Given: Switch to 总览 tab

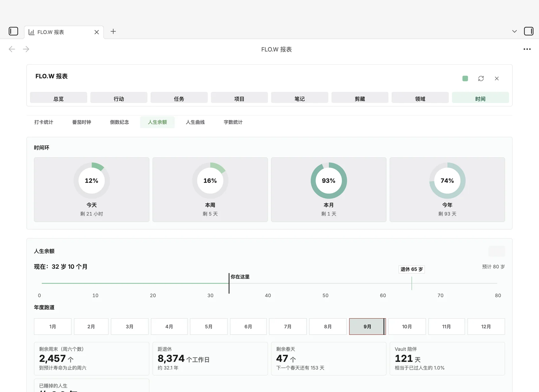Looking at the screenshot, I should click(x=59, y=97).
